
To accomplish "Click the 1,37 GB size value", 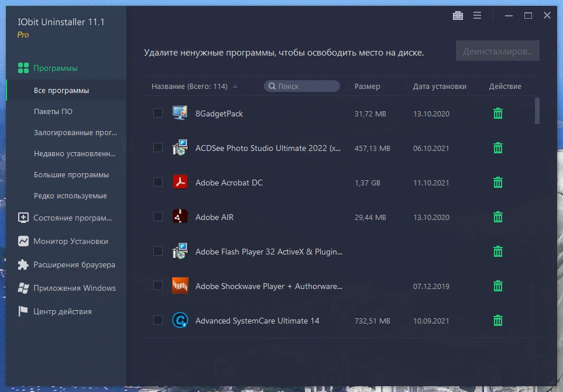I will [368, 183].
